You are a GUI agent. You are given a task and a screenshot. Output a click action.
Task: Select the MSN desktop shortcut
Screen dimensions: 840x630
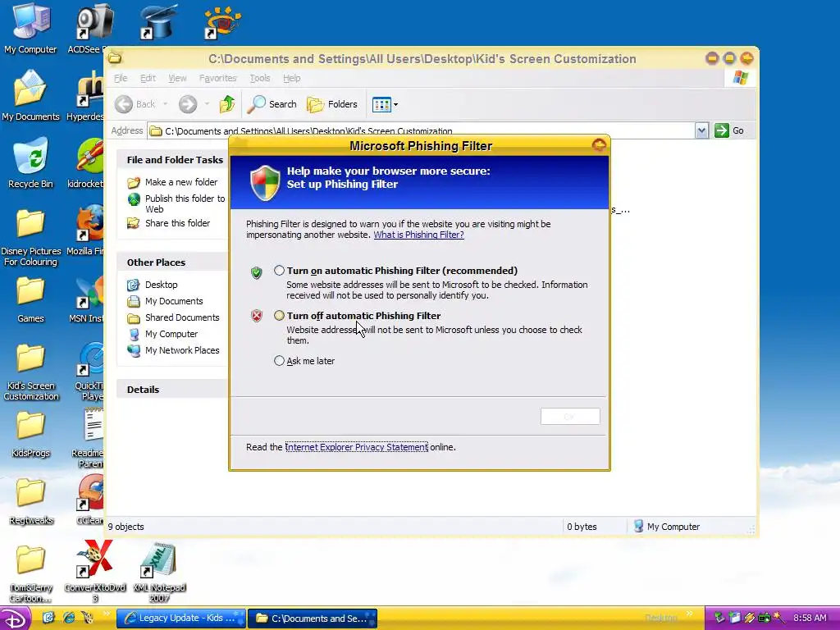coord(89,300)
